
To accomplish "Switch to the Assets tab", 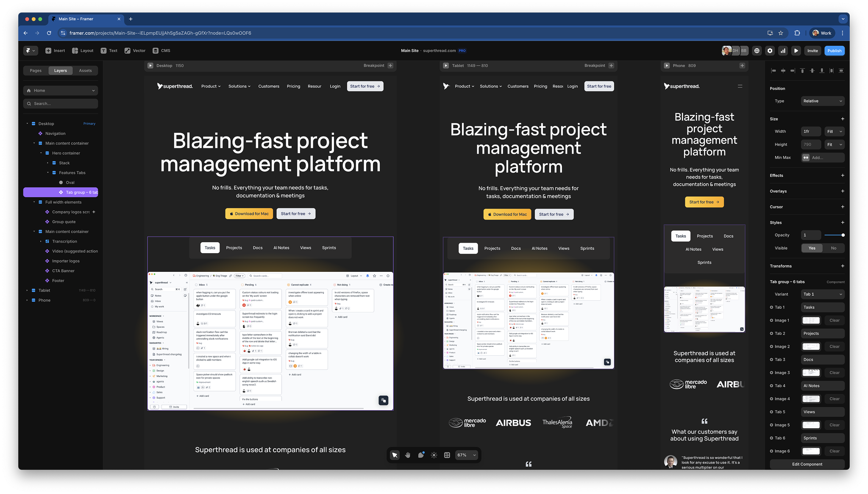I will (x=85, y=70).
